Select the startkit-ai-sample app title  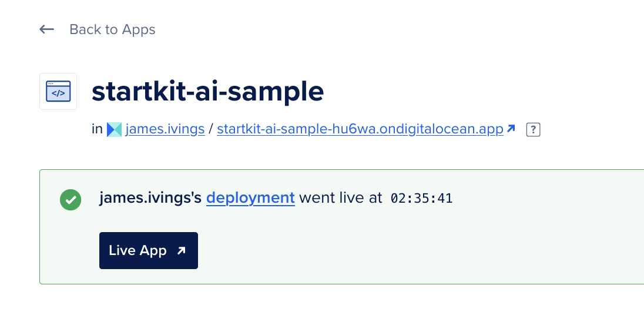pyautogui.click(x=208, y=91)
